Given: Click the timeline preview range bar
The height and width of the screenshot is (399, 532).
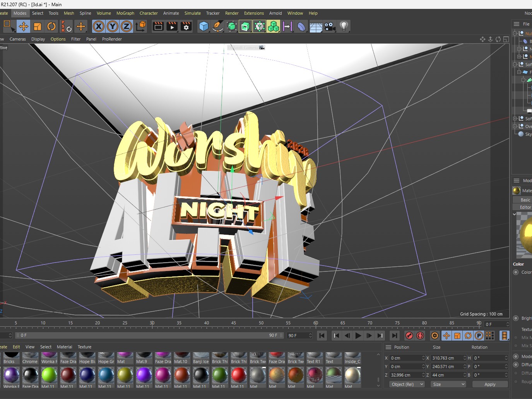Looking at the screenshot, I should (x=149, y=336).
